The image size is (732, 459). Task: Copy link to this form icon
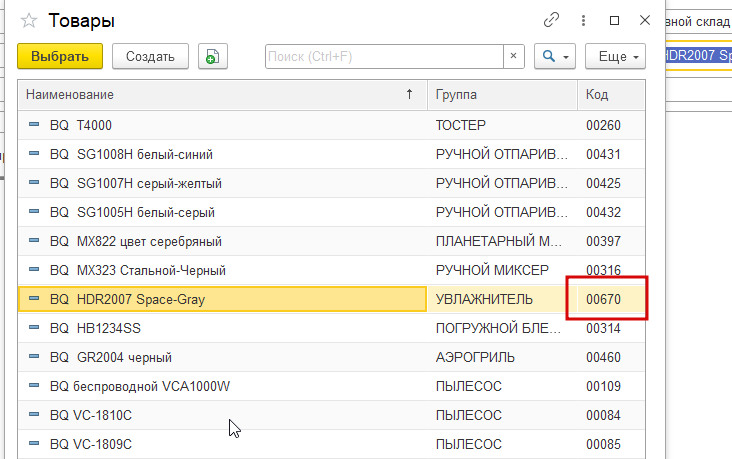pos(551,20)
